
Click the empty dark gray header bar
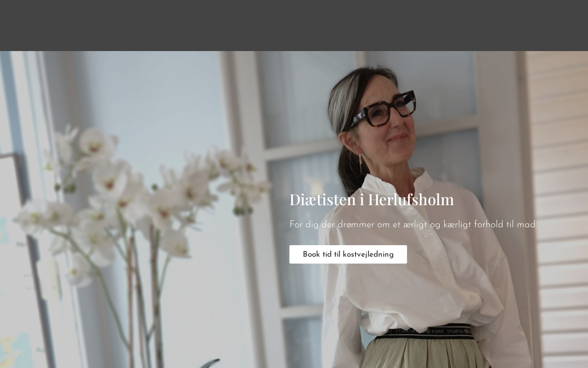pyautogui.click(x=294, y=25)
